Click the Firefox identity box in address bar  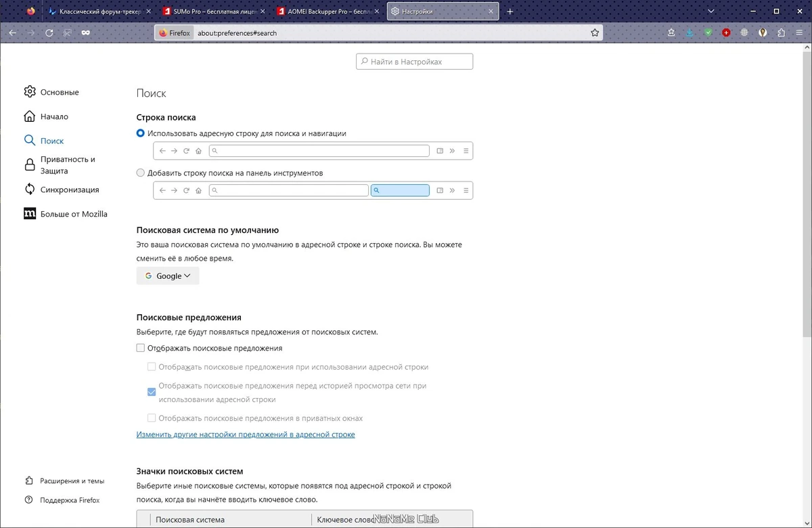tap(175, 32)
